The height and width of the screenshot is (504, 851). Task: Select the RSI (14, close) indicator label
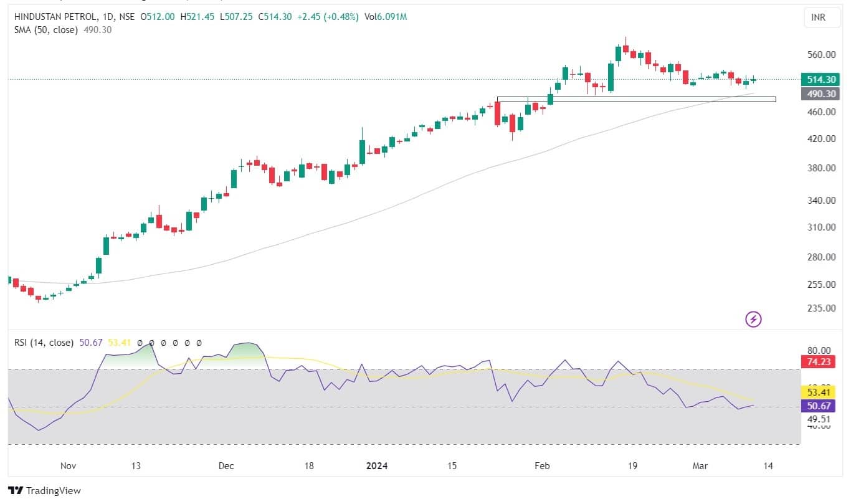44,343
